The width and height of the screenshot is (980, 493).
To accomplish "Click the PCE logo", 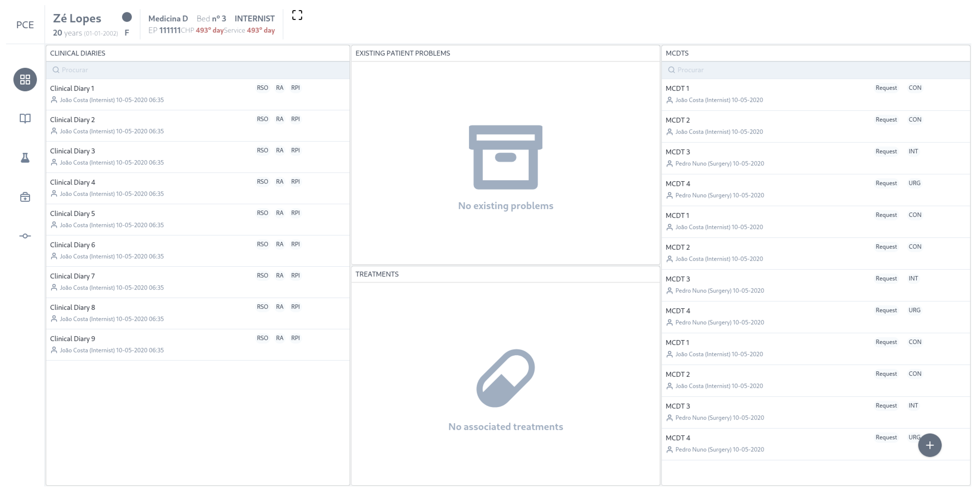I will [x=25, y=25].
